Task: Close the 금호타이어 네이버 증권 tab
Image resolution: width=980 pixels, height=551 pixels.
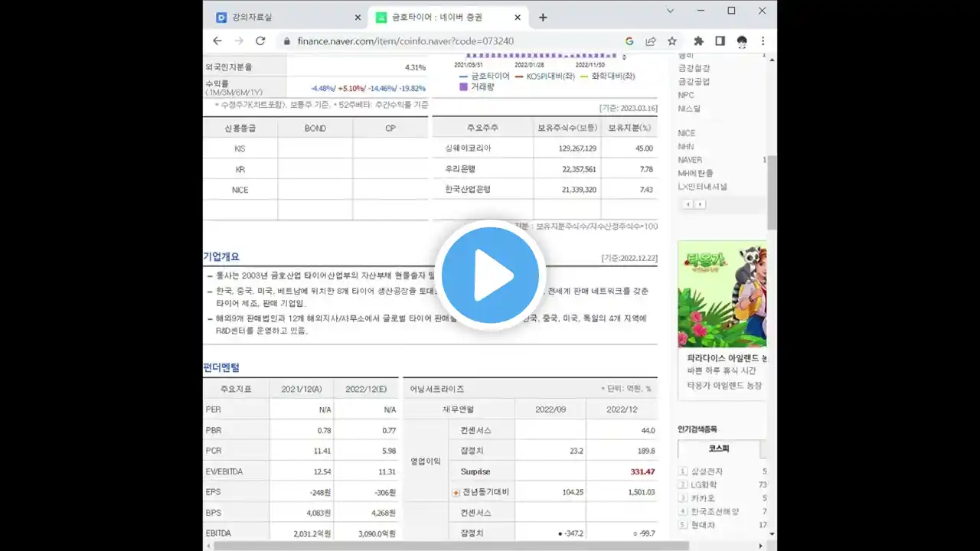Action: [518, 18]
